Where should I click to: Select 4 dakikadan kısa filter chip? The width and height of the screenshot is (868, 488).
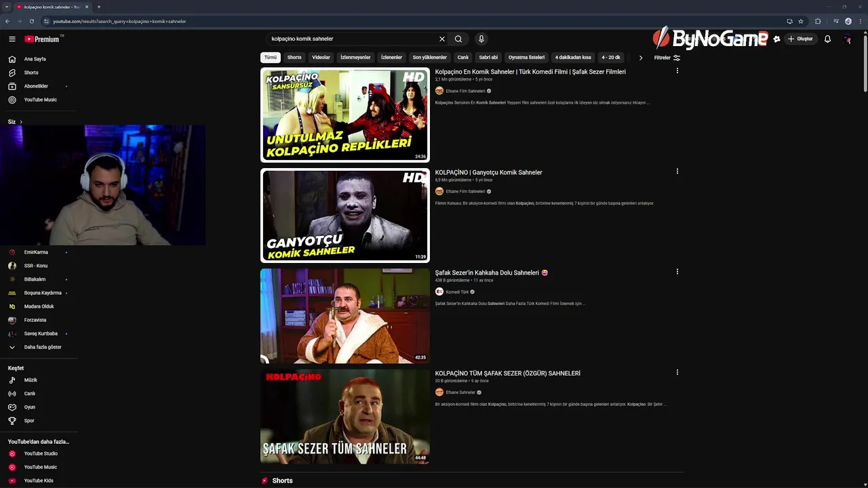573,58
